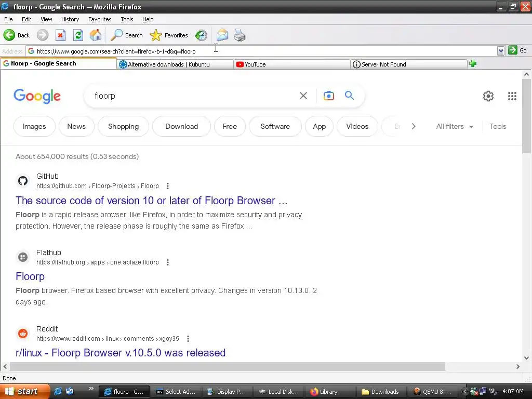Screen dimensions: 532x399
Task: Open the History menu
Action: point(70,19)
